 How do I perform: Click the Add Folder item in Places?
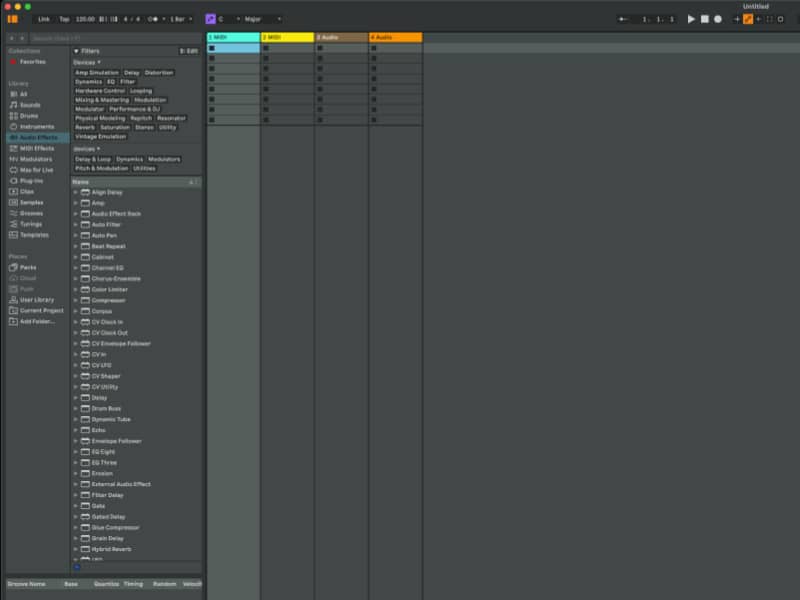[x=37, y=321]
